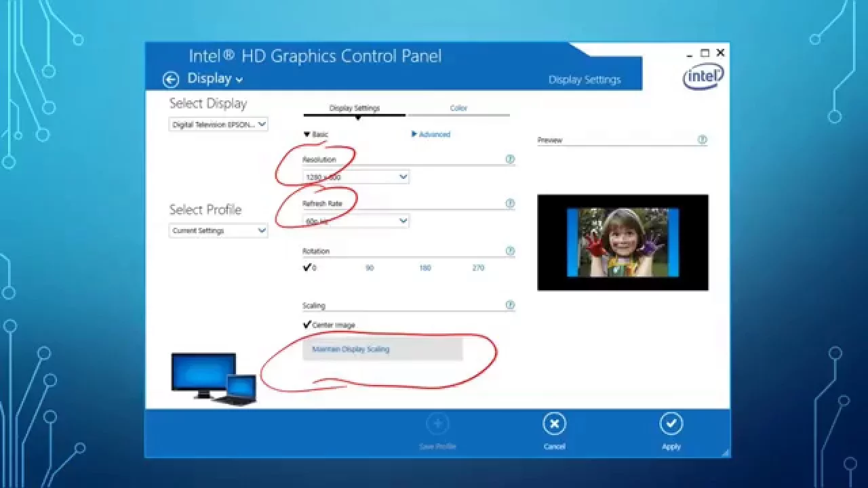Select the Center Image scaling option
868x488 pixels.
pyautogui.click(x=330, y=325)
